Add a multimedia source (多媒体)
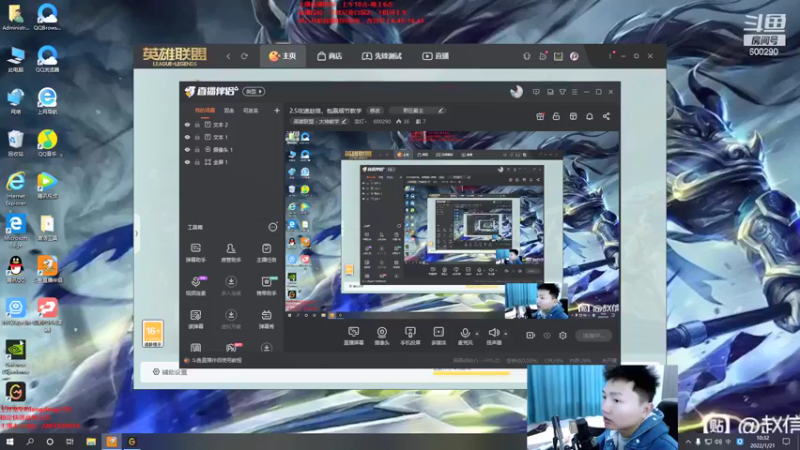 point(438,336)
